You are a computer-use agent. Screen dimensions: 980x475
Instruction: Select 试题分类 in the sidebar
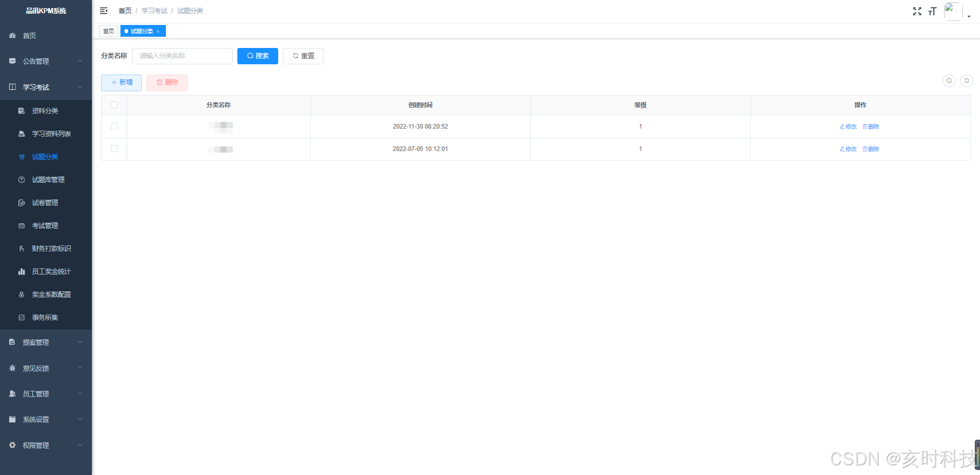(46, 157)
